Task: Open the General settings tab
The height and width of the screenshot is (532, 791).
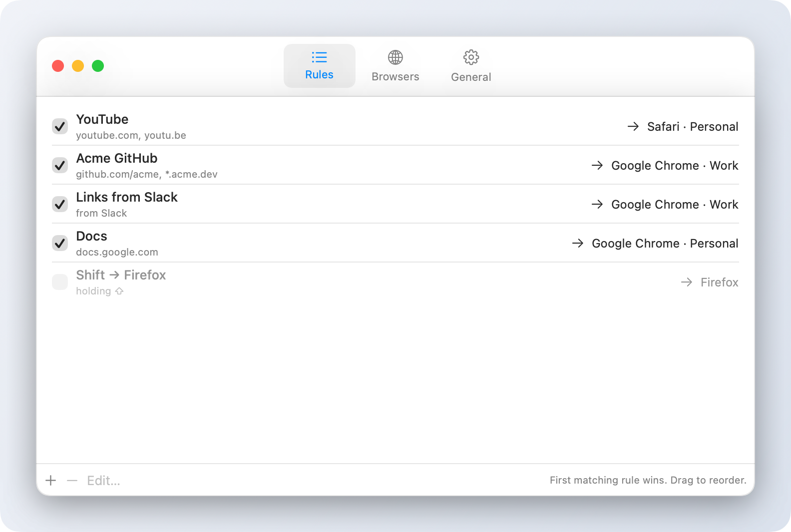Action: point(471,66)
